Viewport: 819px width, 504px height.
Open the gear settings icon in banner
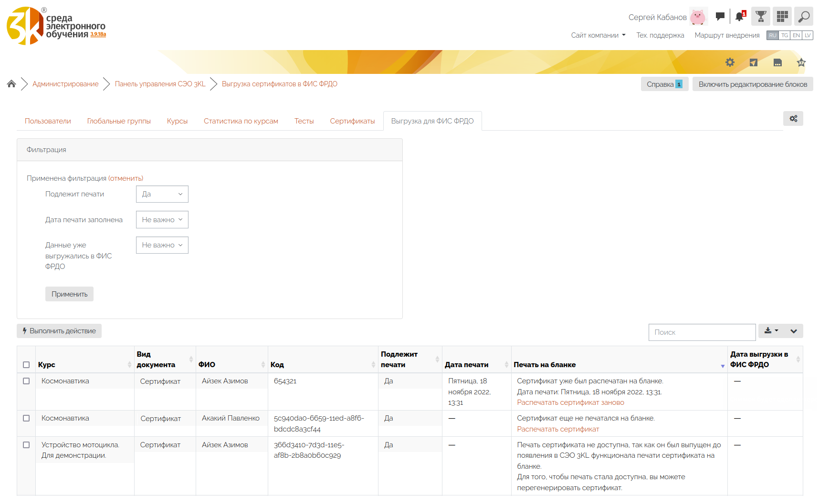point(730,62)
